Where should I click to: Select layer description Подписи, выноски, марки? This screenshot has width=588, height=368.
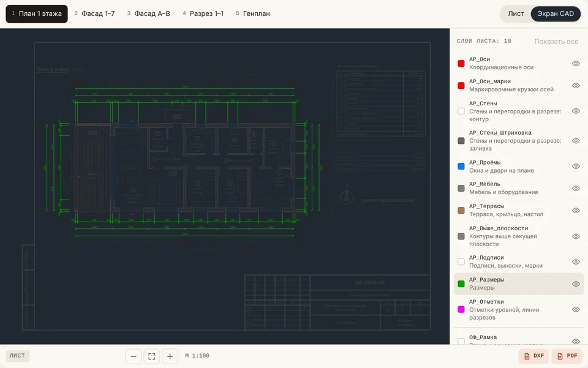[x=506, y=266]
